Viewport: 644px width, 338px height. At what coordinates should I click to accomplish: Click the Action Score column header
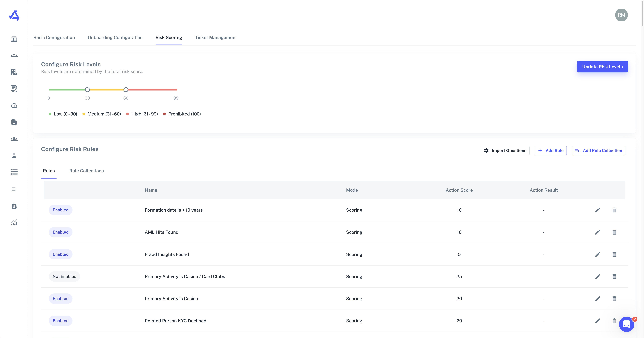coord(459,190)
